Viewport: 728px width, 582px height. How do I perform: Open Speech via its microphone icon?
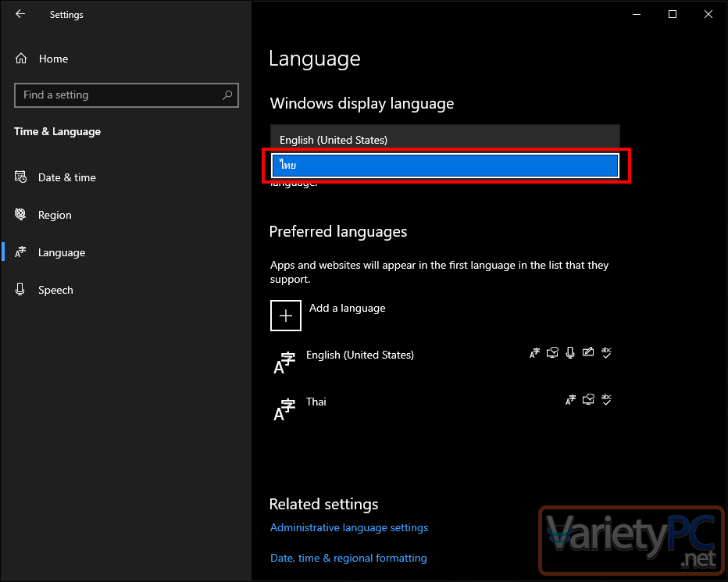[x=20, y=289]
